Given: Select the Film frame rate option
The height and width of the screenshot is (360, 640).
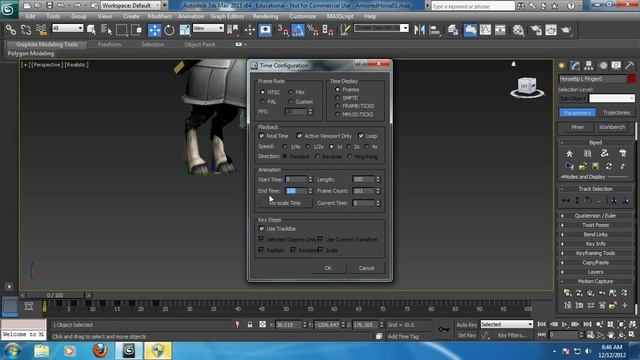Looking at the screenshot, I should click(291, 92).
